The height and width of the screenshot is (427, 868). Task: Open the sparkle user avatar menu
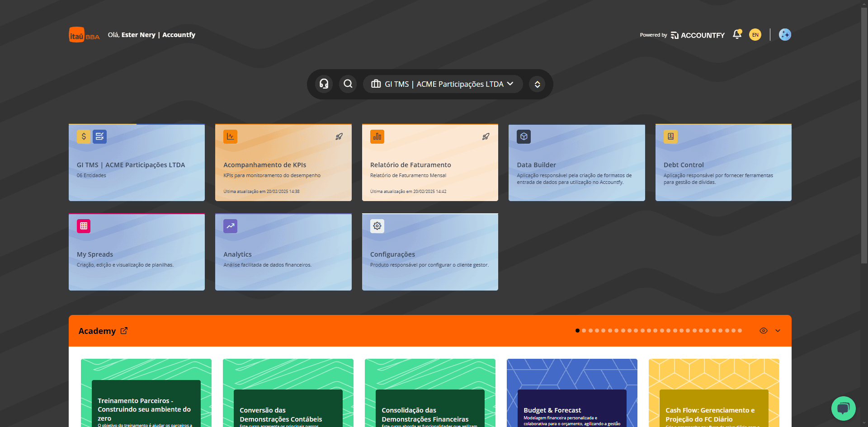(785, 35)
